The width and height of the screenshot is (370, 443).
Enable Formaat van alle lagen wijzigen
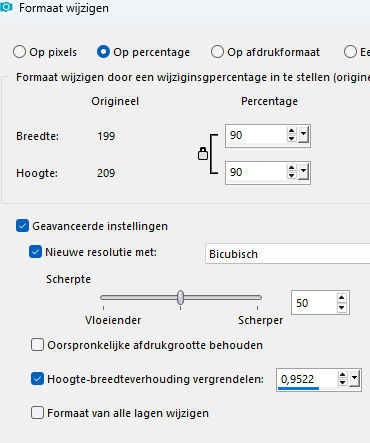(37, 413)
